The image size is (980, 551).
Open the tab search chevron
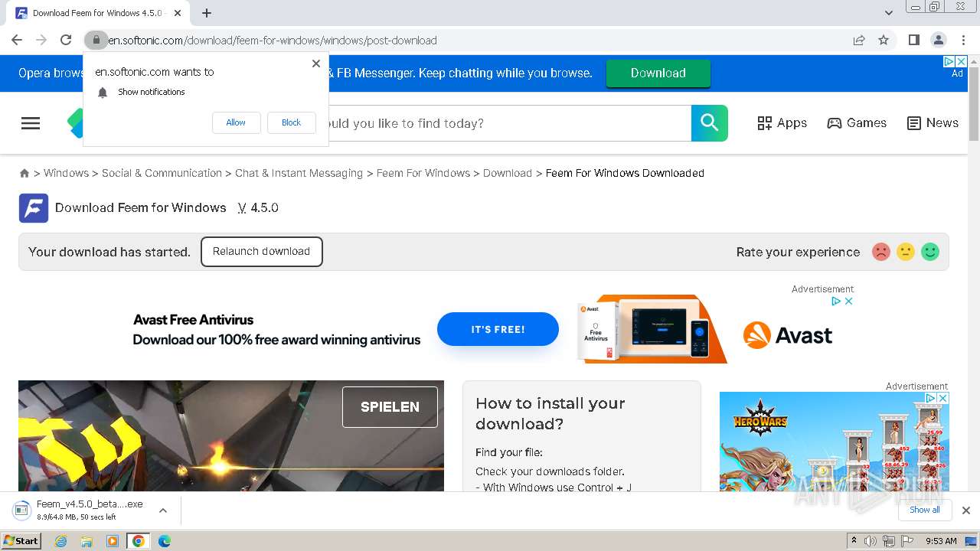[x=889, y=13]
